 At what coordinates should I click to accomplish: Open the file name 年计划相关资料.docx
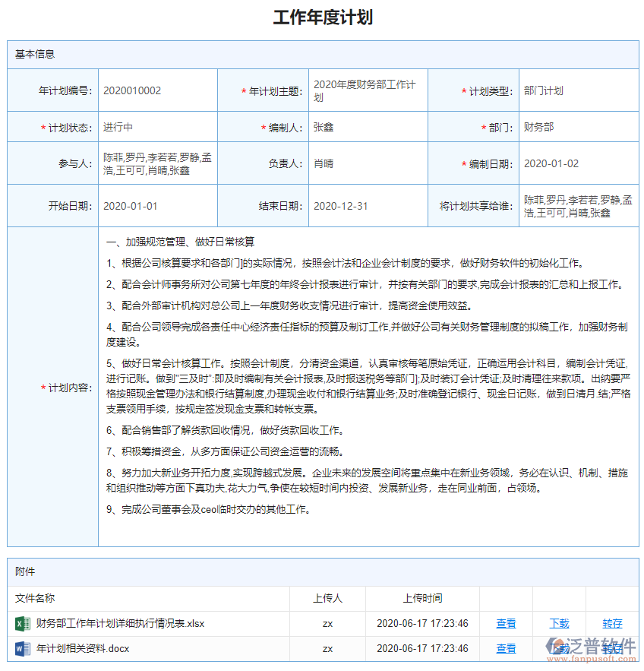pos(80,649)
